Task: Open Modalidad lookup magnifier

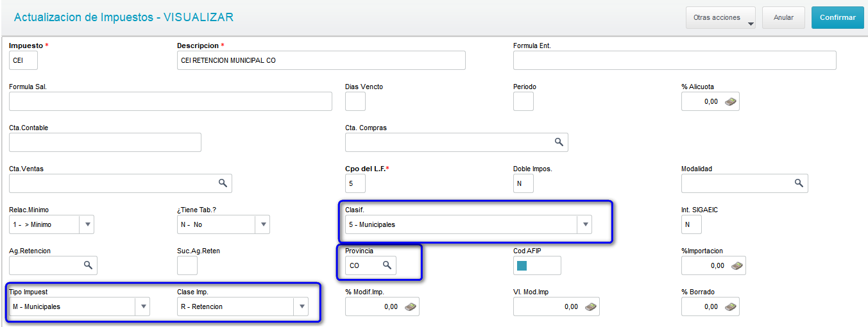Action: coord(799,183)
